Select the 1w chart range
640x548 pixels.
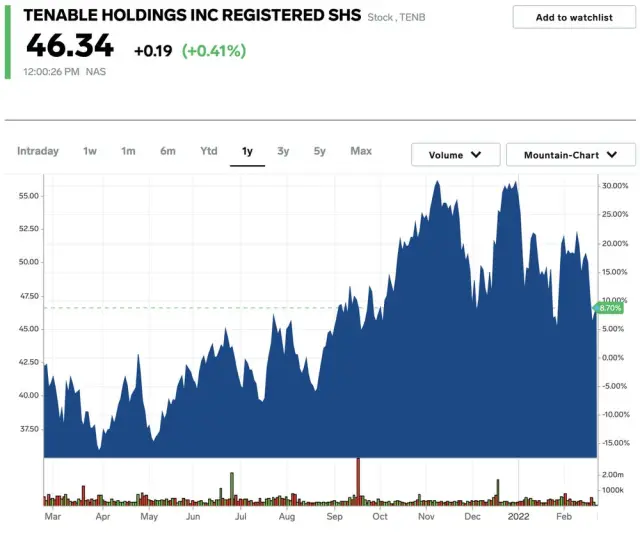point(90,151)
